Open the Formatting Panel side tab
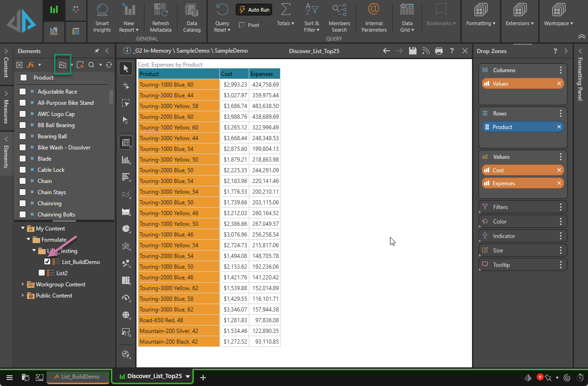Screen dimensions: 588x386 coord(580,74)
